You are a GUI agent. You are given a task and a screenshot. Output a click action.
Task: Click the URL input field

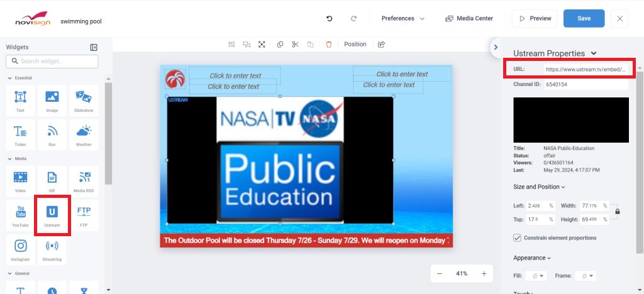pos(586,69)
